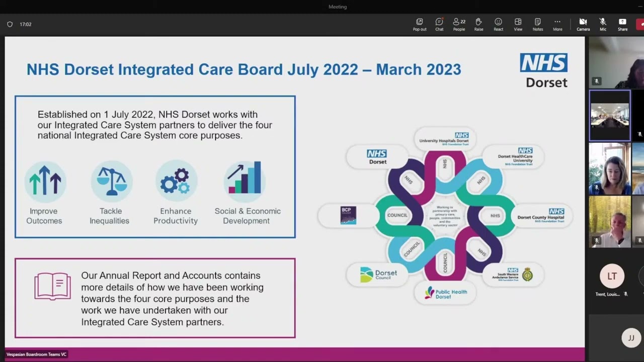This screenshot has width=644, height=362.
Task: Click the open book Annual Report icon
Action: (x=52, y=286)
